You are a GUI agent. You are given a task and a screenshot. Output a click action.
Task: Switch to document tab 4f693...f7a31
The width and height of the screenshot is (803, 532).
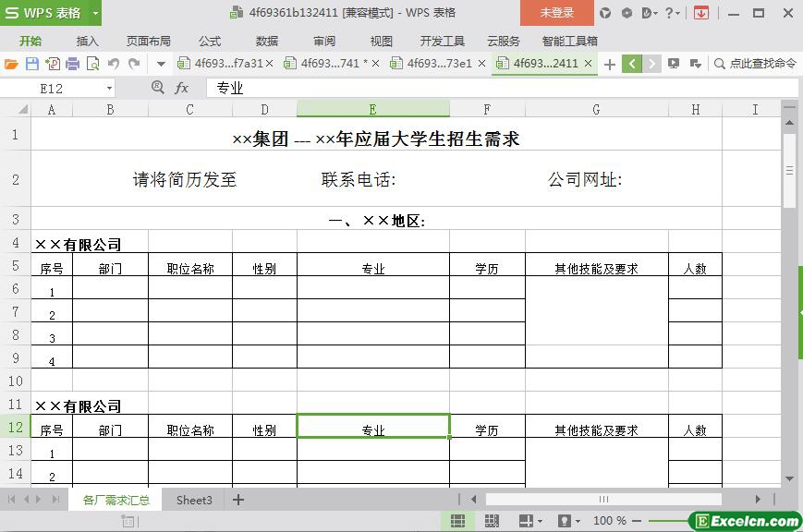221,64
